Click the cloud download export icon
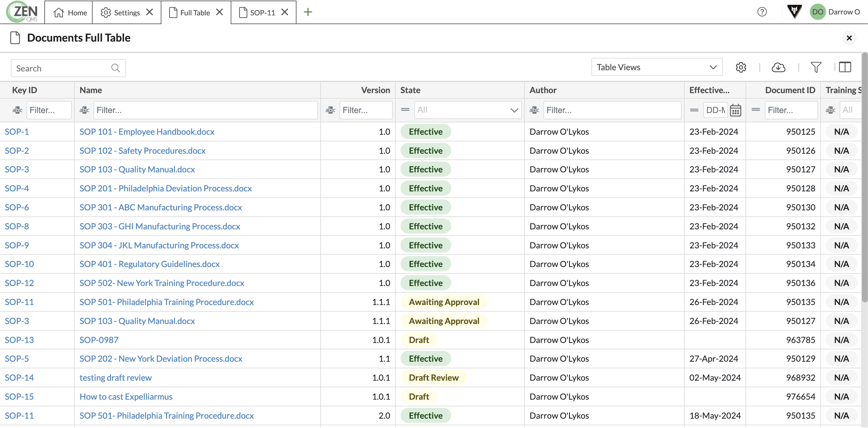The image size is (868, 428). [778, 67]
